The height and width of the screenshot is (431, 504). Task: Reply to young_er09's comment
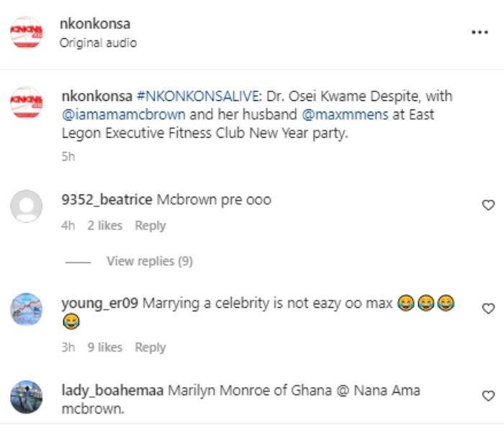click(150, 347)
